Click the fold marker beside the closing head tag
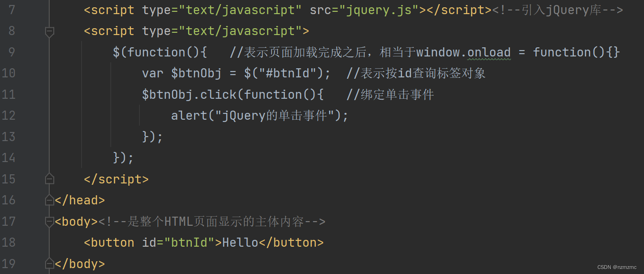This screenshot has height=274, width=644. coord(50,200)
